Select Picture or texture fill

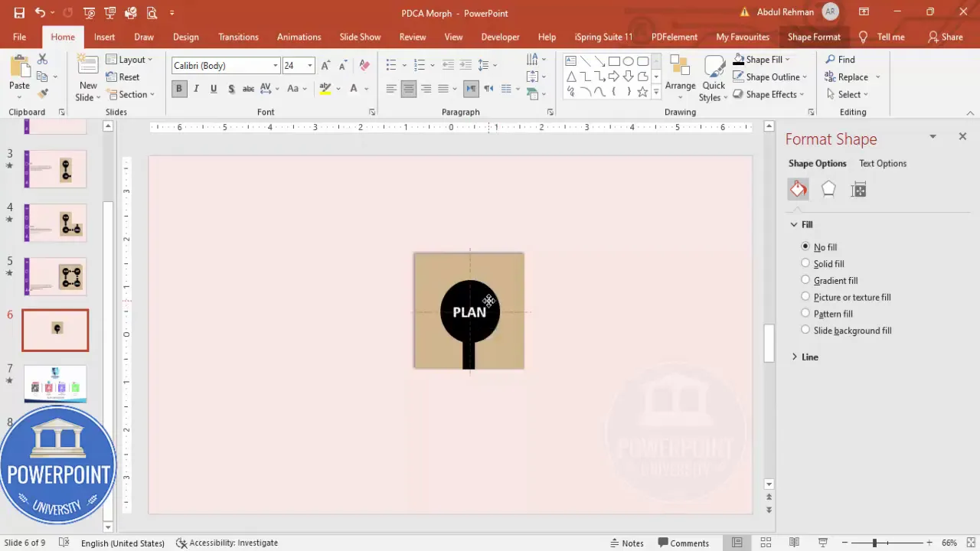pos(846,297)
